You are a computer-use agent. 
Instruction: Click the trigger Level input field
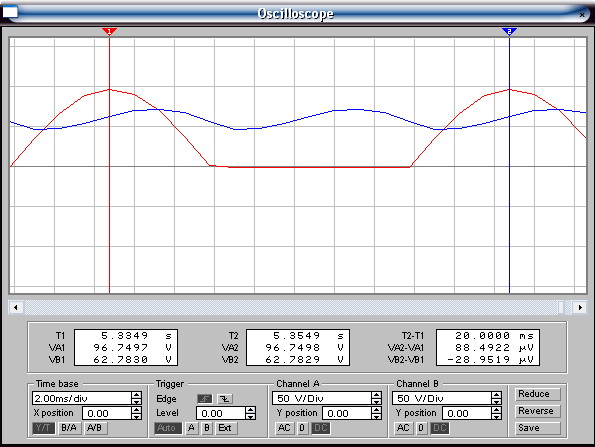tap(221, 413)
